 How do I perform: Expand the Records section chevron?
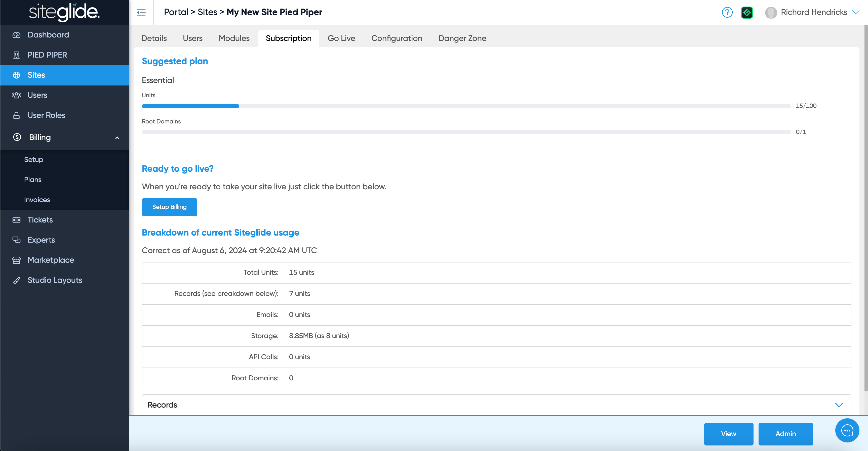pos(839,405)
